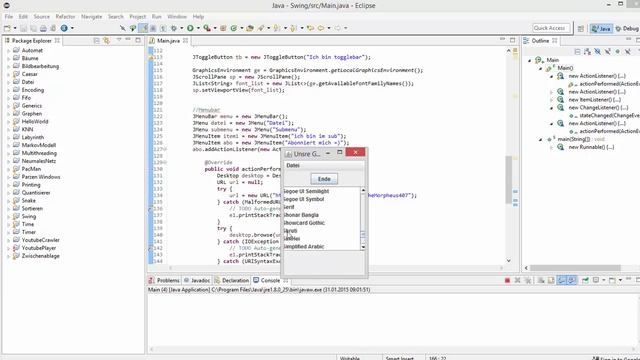
Task: Terminate program with red square console icon
Action: click(507, 280)
